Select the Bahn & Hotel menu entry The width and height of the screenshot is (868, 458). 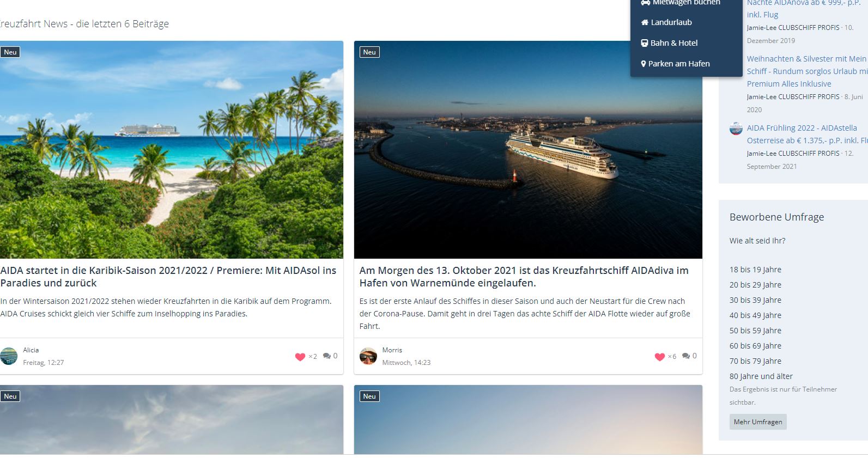point(673,43)
